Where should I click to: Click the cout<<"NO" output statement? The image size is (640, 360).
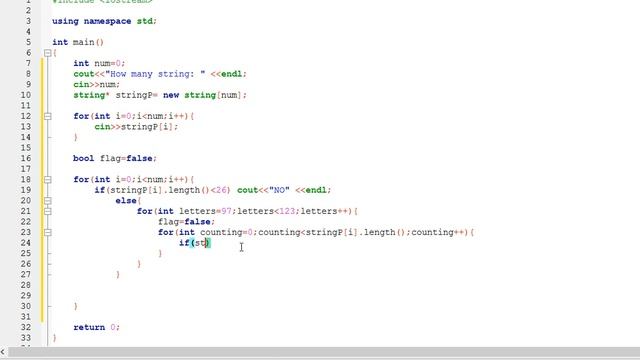pyautogui.click(x=284, y=190)
